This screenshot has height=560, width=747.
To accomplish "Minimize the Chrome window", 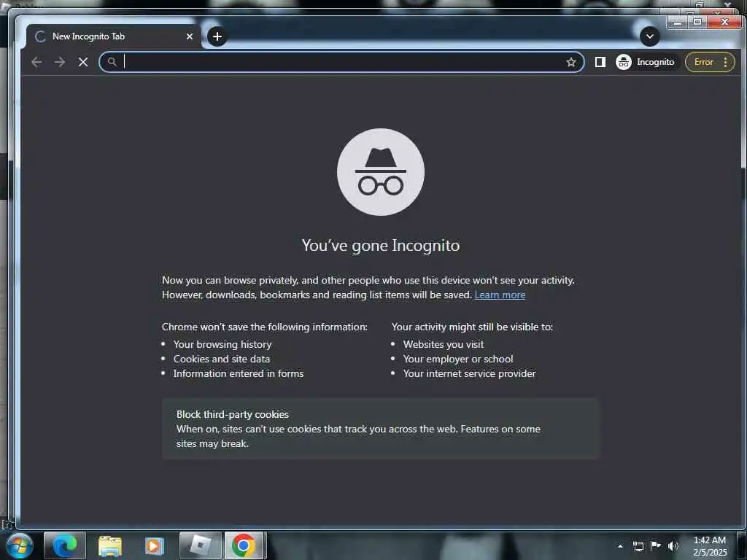I will coord(678,22).
